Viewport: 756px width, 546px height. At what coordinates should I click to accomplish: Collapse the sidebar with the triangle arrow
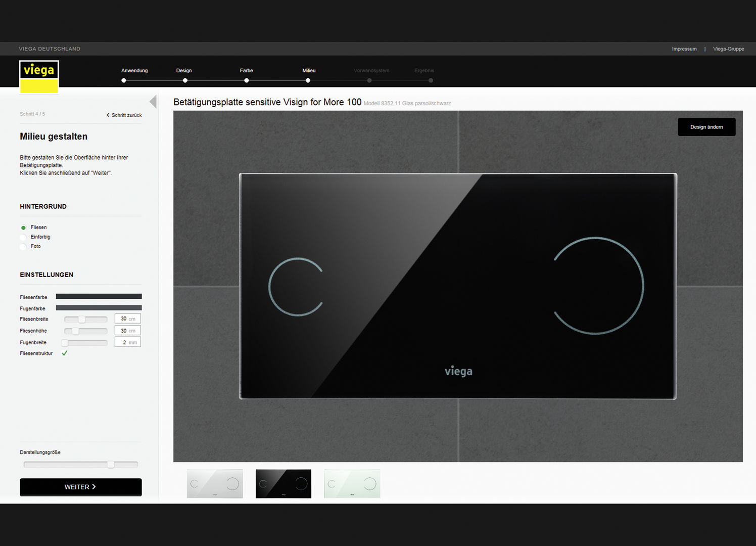[153, 102]
